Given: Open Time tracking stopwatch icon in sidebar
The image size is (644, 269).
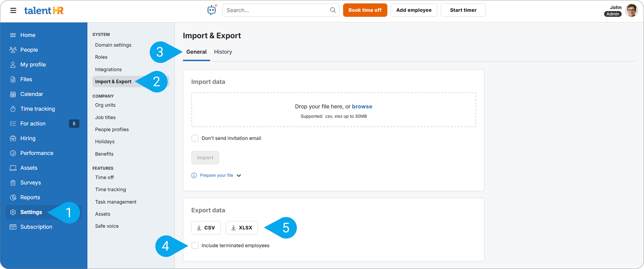Looking at the screenshot, I should tap(13, 109).
